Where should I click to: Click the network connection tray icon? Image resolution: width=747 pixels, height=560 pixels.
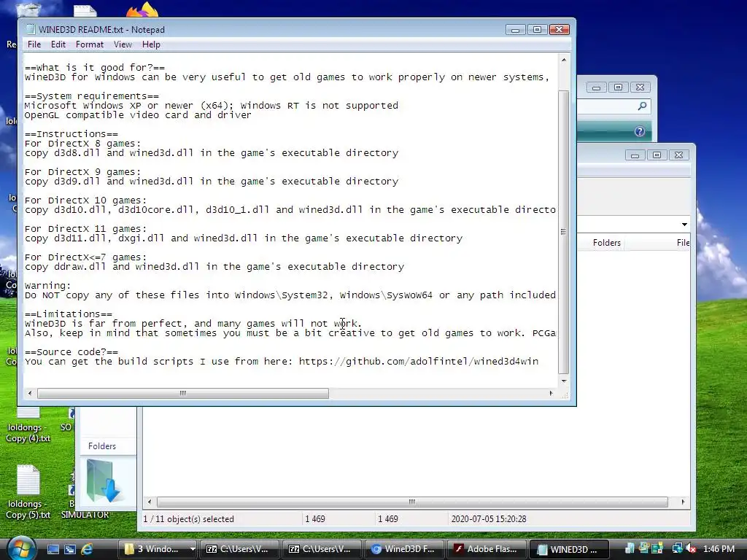pyautogui.click(x=677, y=549)
